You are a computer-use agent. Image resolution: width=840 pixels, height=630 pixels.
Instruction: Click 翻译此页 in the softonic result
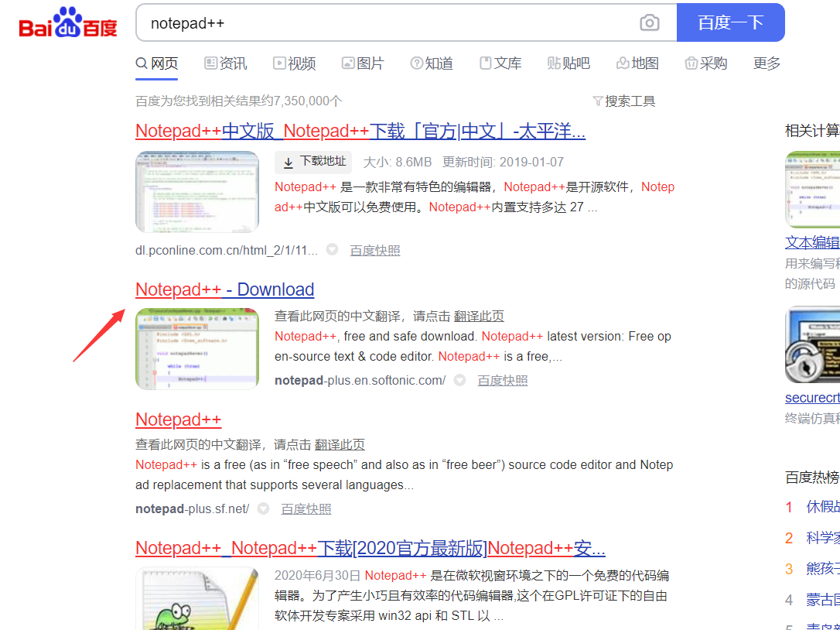[479, 317]
